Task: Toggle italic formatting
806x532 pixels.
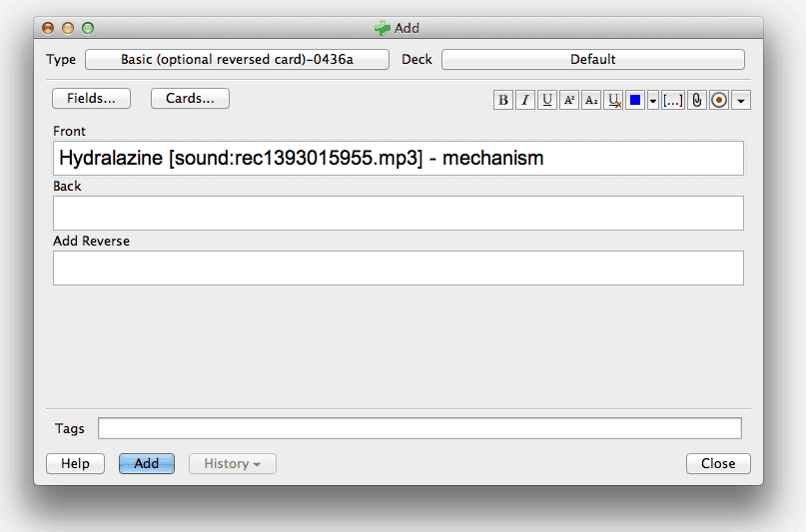Action: tap(524, 100)
